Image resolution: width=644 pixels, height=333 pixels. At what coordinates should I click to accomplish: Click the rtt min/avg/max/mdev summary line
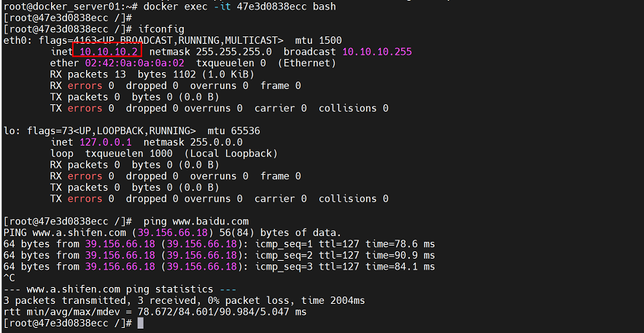(155, 312)
